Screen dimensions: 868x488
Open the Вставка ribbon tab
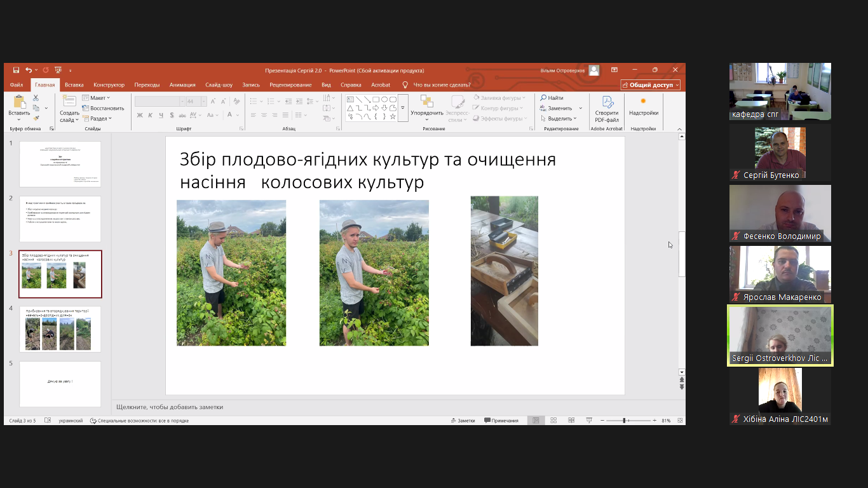pos(74,85)
